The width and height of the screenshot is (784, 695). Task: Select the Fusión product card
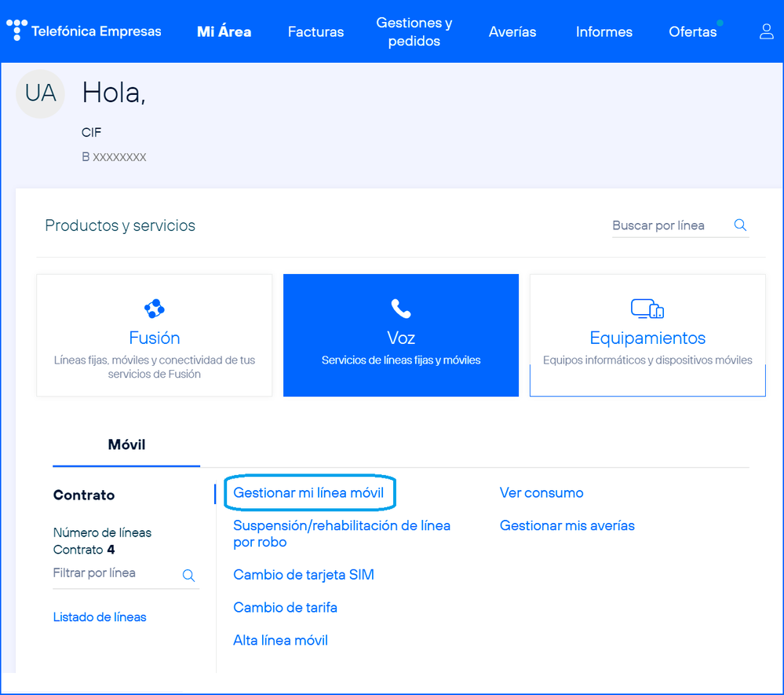point(155,335)
